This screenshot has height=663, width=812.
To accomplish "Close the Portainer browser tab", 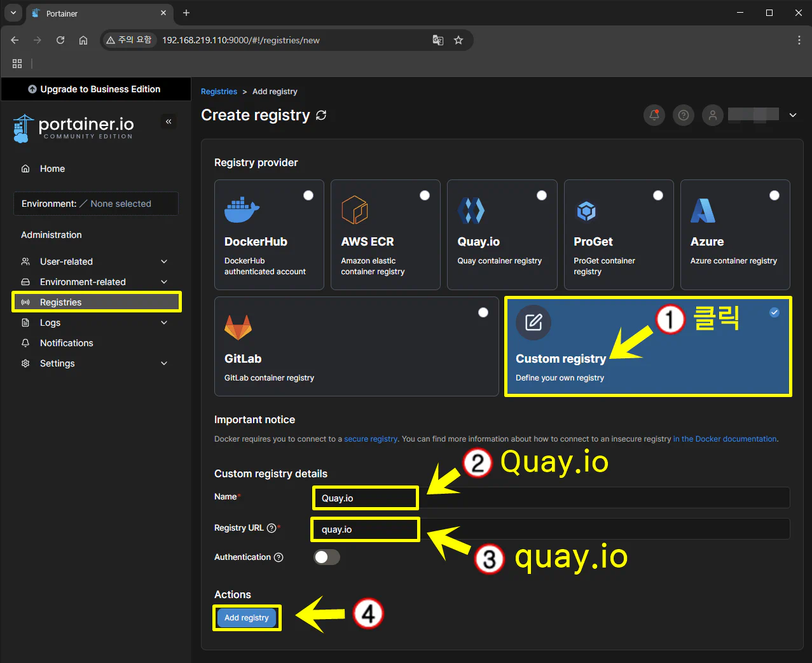I will (x=163, y=13).
